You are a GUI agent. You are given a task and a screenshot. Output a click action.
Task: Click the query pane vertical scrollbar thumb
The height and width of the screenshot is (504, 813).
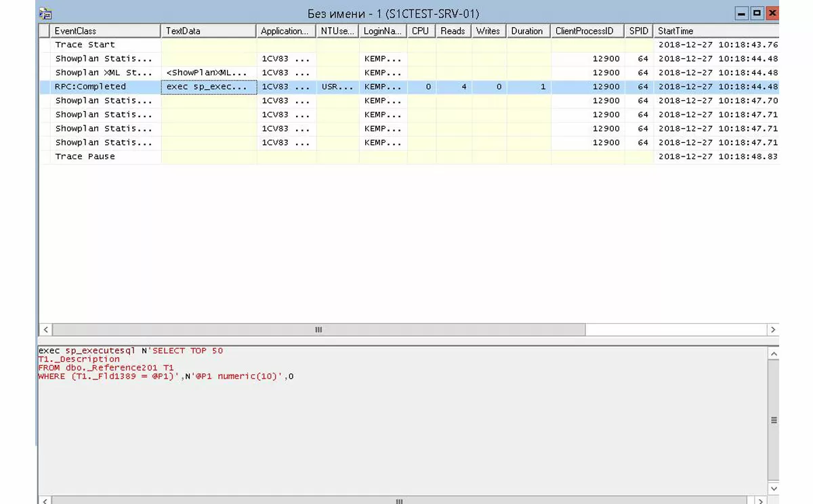(x=774, y=420)
